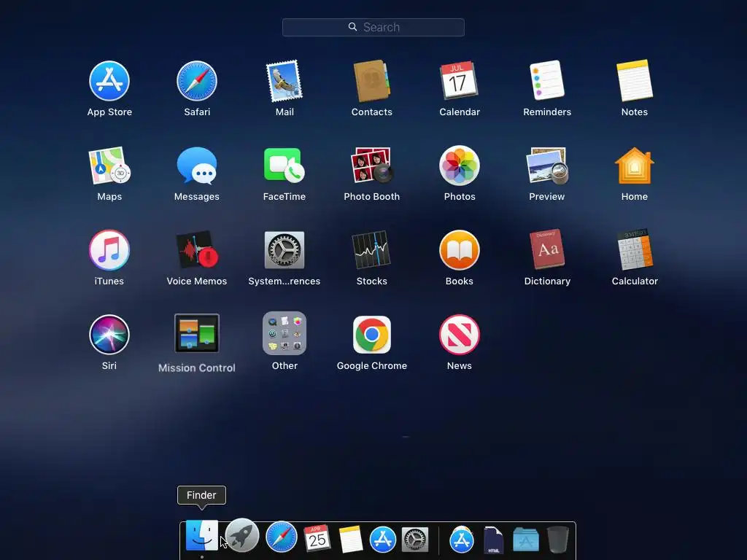The height and width of the screenshot is (560, 747).
Task: Launch Google Chrome
Action: coord(371,334)
